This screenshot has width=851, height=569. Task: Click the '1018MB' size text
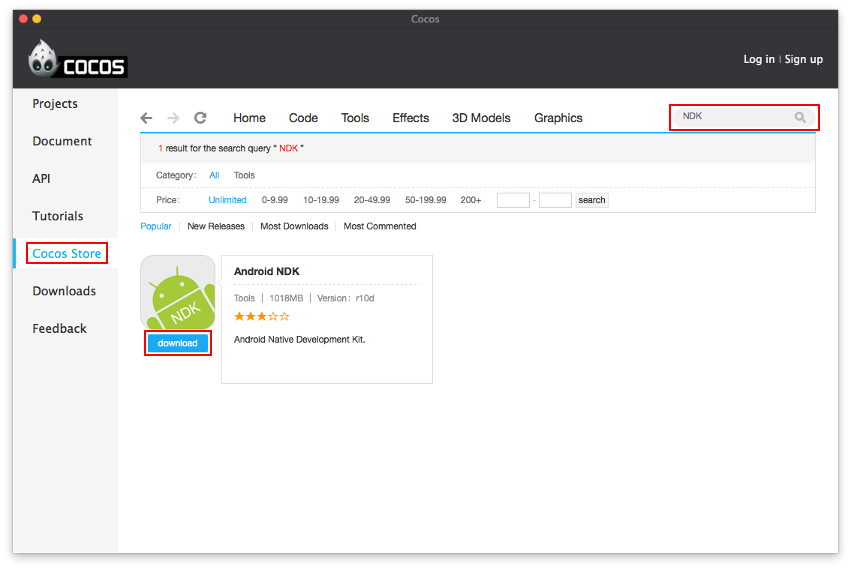[x=286, y=298]
